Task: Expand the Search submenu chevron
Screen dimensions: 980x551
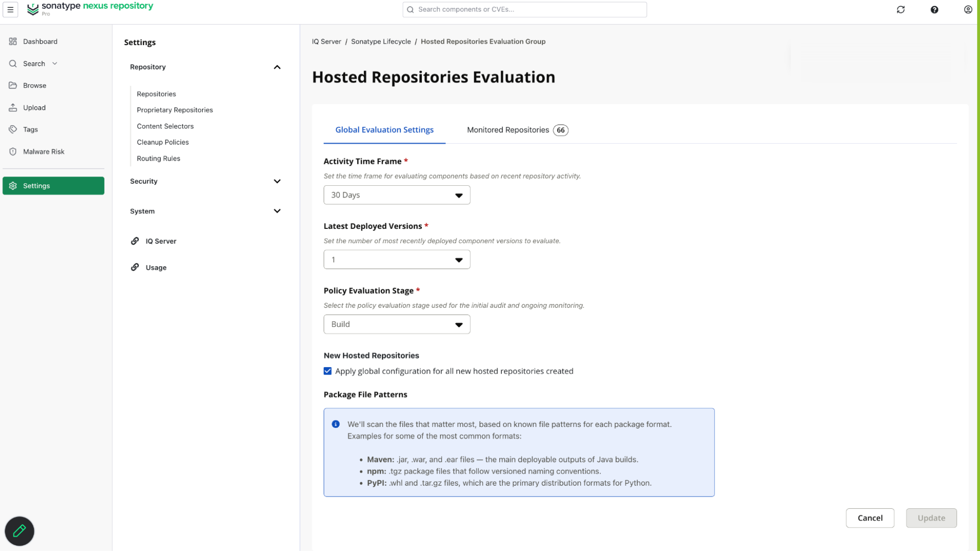Action: click(55, 63)
